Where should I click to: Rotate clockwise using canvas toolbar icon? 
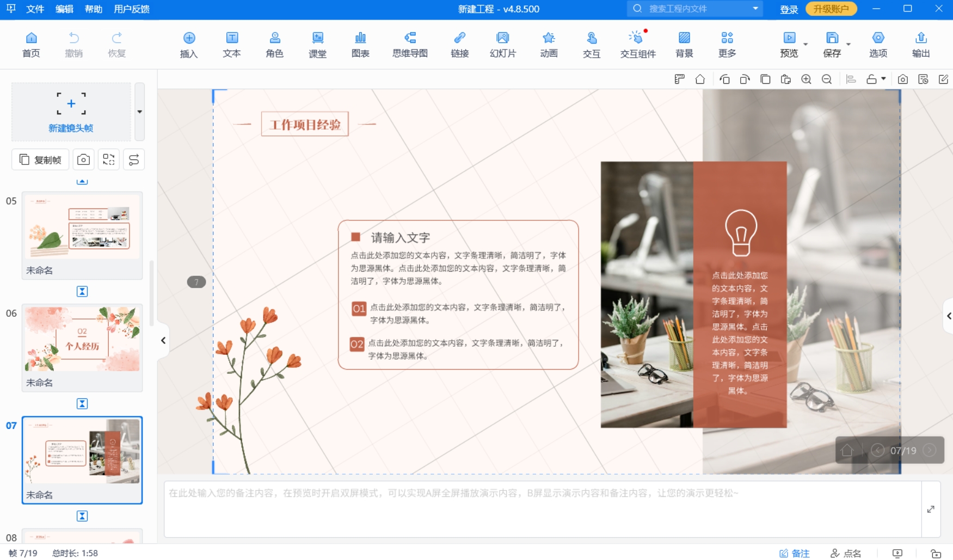[x=745, y=79]
